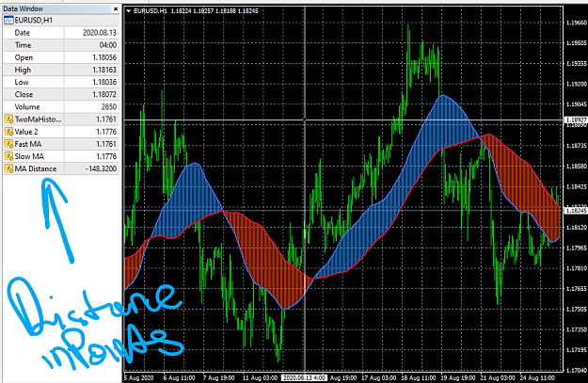Click the current price label 1.18245

point(576,211)
